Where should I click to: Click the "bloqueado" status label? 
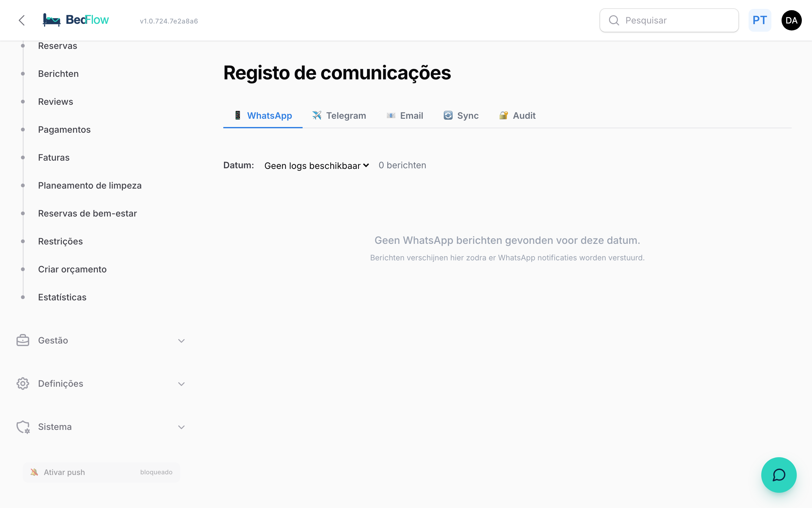[x=156, y=472]
